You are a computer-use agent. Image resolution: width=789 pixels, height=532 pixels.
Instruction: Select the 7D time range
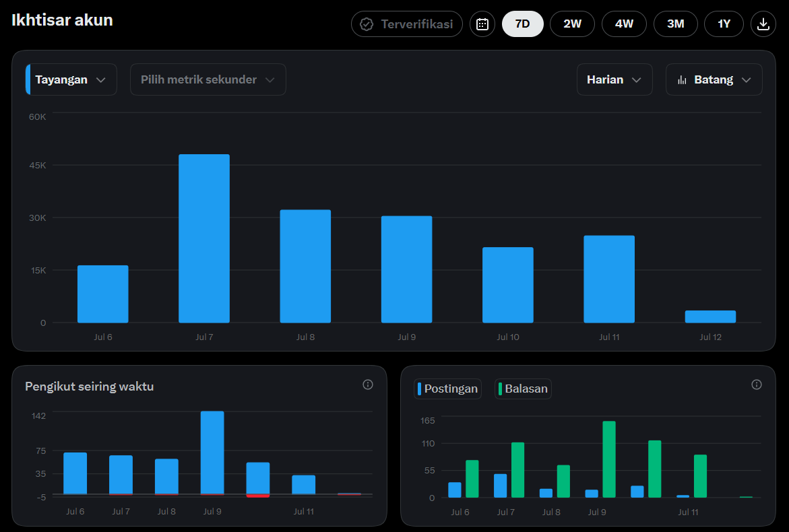coord(522,24)
